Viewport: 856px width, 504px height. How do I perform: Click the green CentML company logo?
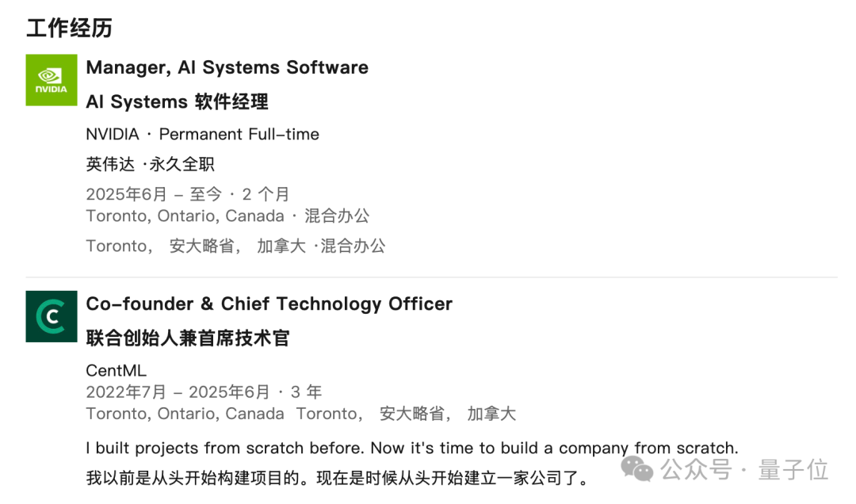tap(52, 316)
